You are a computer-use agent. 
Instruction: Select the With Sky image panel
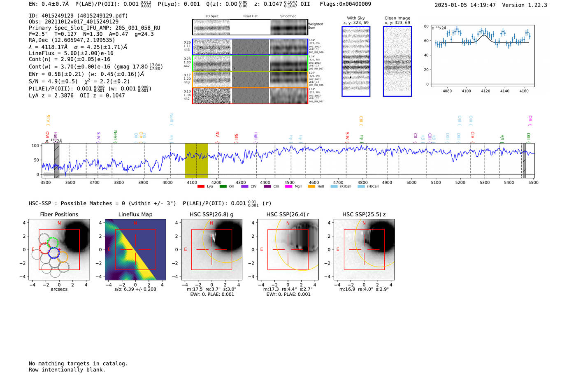coord(356,61)
